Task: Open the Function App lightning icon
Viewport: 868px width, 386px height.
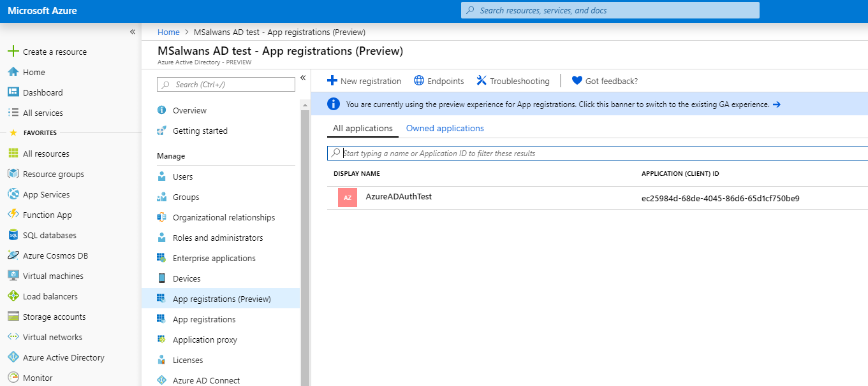Action: [x=13, y=215]
